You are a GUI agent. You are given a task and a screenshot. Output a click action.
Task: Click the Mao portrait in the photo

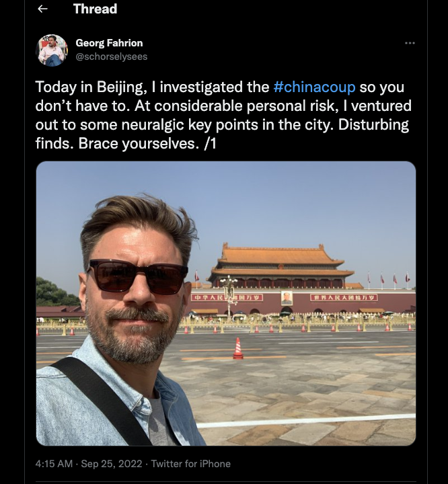287,298
